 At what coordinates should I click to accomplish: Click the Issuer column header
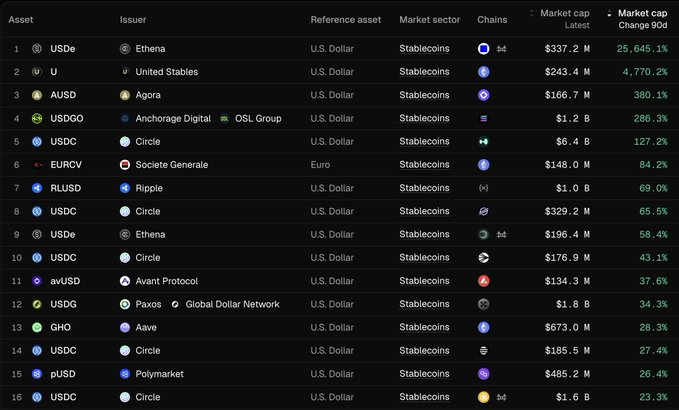(x=133, y=19)
